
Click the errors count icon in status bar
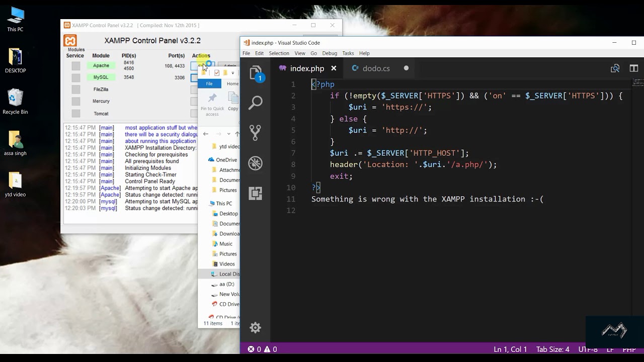(x=251, y=349)
